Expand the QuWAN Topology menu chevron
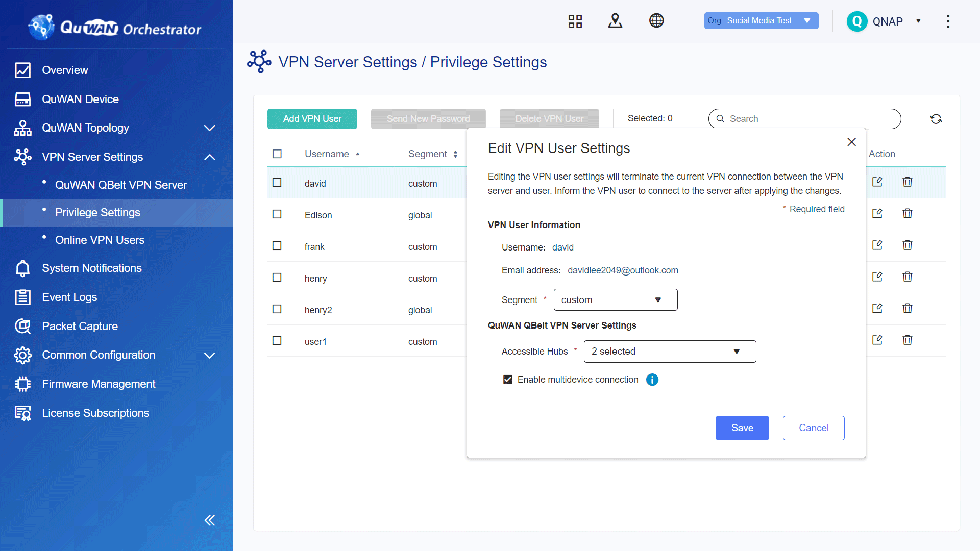980x551 pixels. (x=210, y=128)
